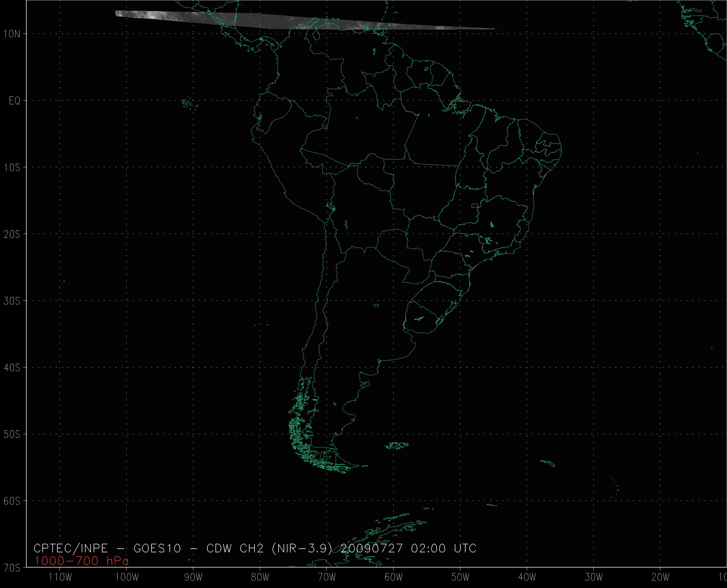Click the 60S latitude label

coord(12,501)
